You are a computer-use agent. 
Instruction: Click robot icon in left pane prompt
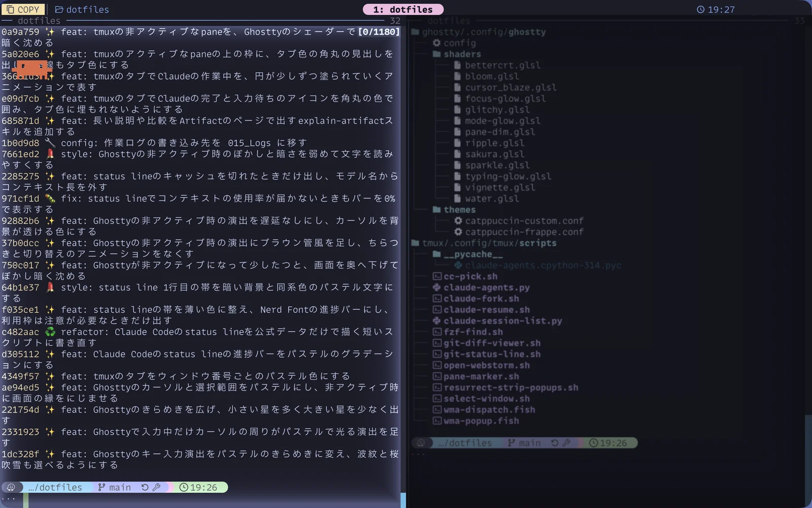click(x=11, y=487)
